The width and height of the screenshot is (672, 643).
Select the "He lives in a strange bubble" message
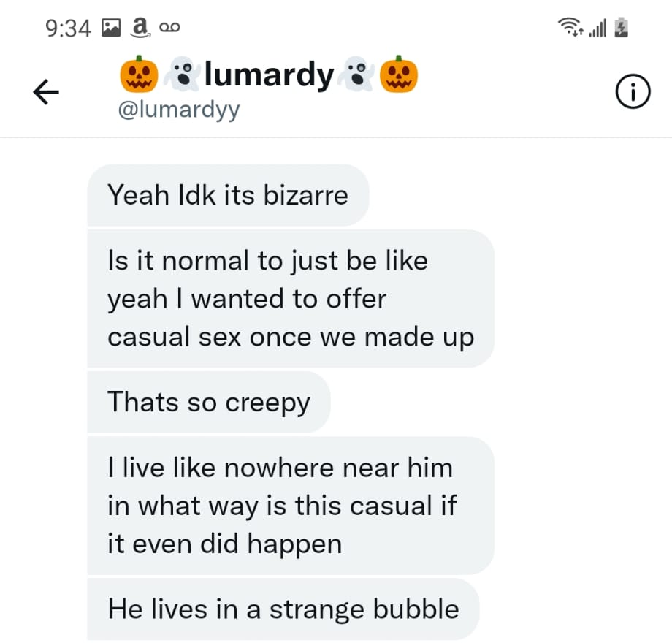pos(283,609)
